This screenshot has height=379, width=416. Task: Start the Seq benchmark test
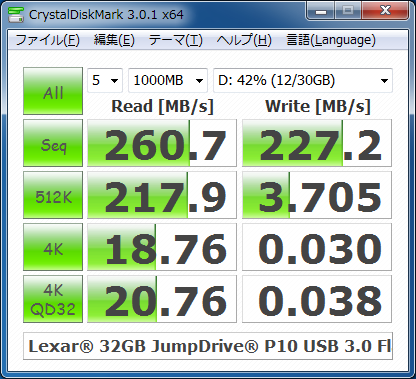[x=53, y=143]
